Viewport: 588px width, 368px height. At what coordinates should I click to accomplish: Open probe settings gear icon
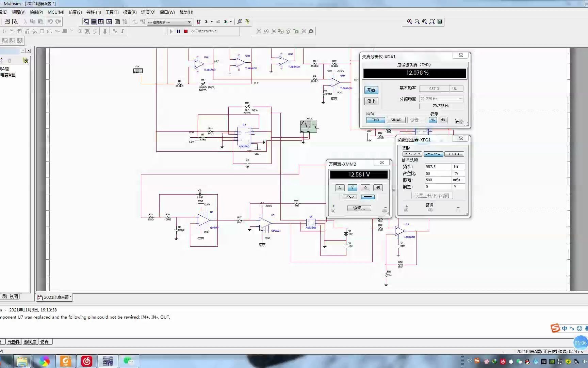click(311, 31)
